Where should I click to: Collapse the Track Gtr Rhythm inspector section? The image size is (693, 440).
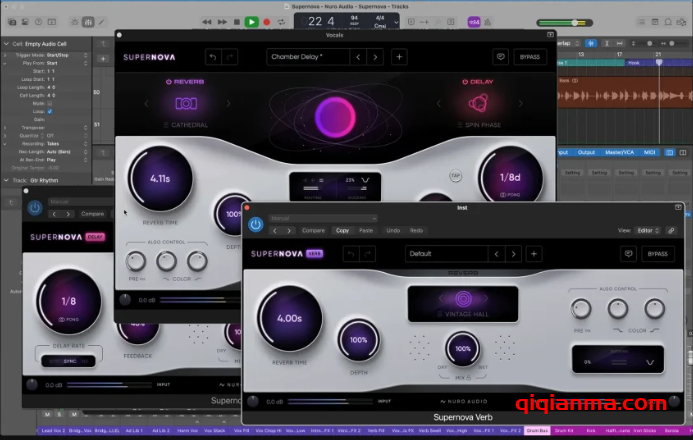point(6,180)
